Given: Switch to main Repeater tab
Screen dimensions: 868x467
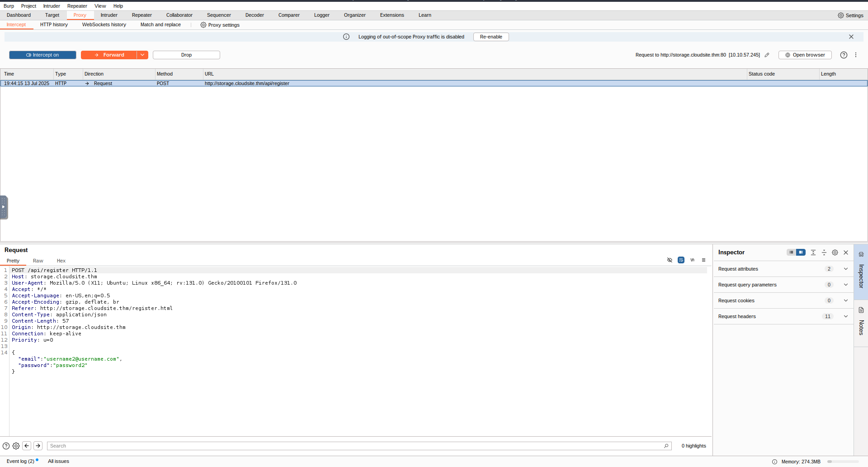Looking at the screenshot, I should (142, 15).
